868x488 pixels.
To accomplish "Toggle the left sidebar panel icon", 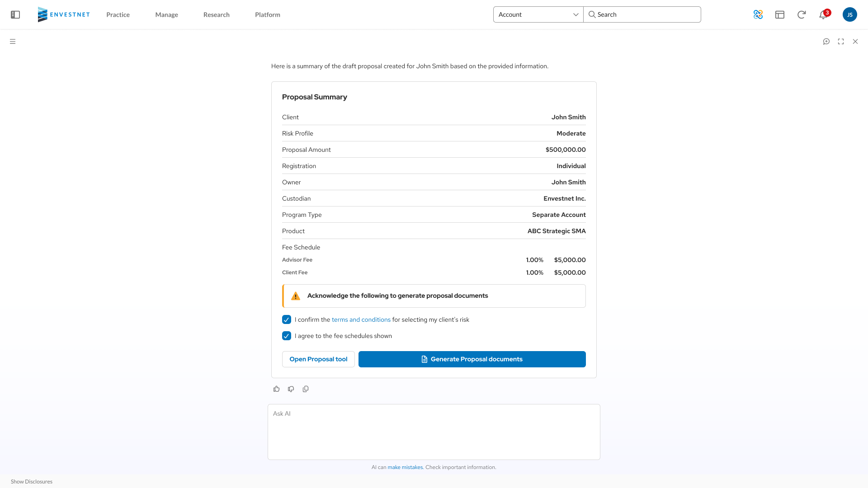I will tap(15, 14).
